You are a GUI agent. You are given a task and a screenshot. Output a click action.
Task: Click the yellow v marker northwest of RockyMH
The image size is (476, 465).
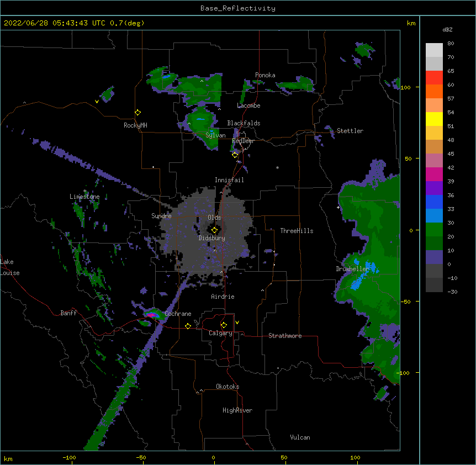97,102
